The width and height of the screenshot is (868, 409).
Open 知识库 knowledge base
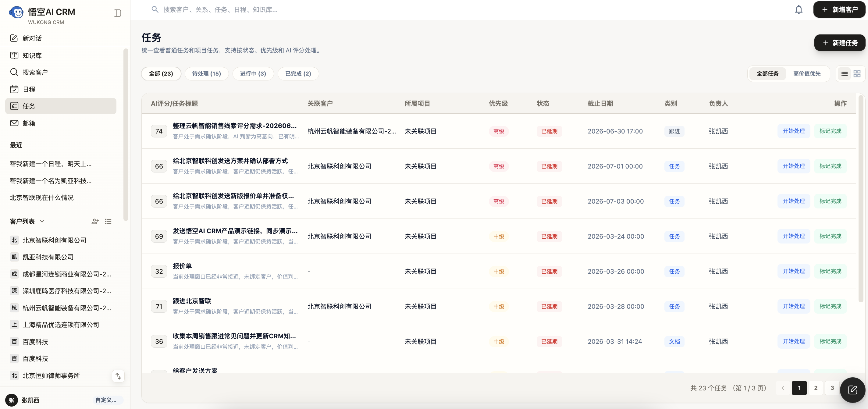61,55
